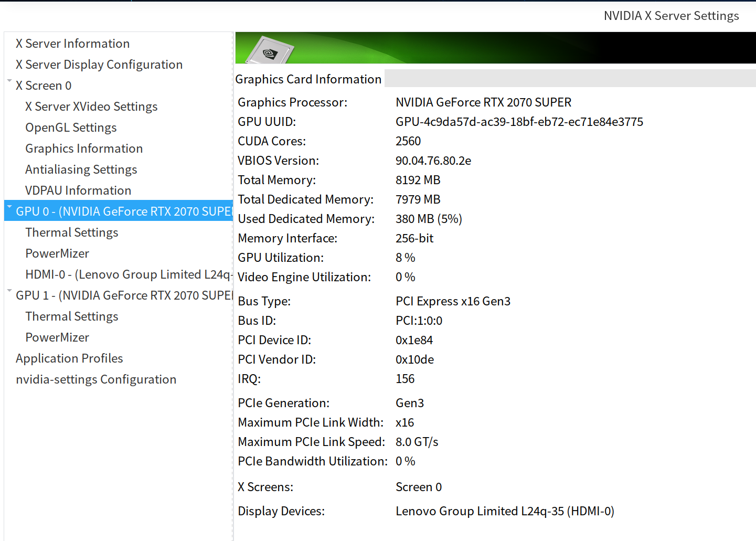Open nvidia-settings Configuration
756x541 pixels.
point(96,379)
